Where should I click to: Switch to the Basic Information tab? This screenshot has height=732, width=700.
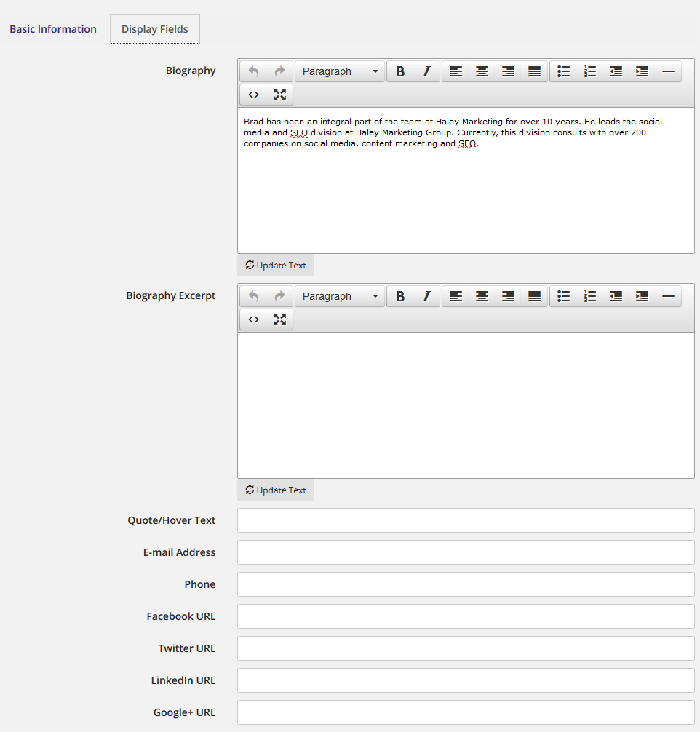(x=53, y=29)
